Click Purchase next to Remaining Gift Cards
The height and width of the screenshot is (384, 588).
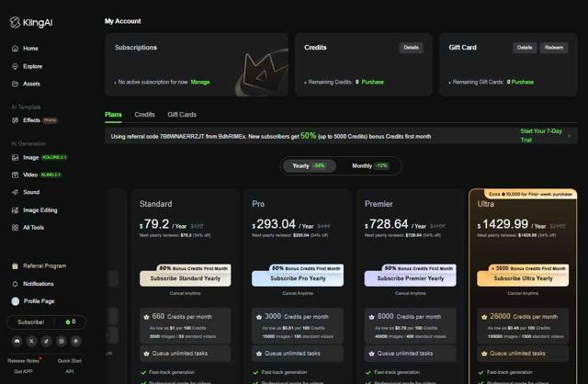(523, 82)
